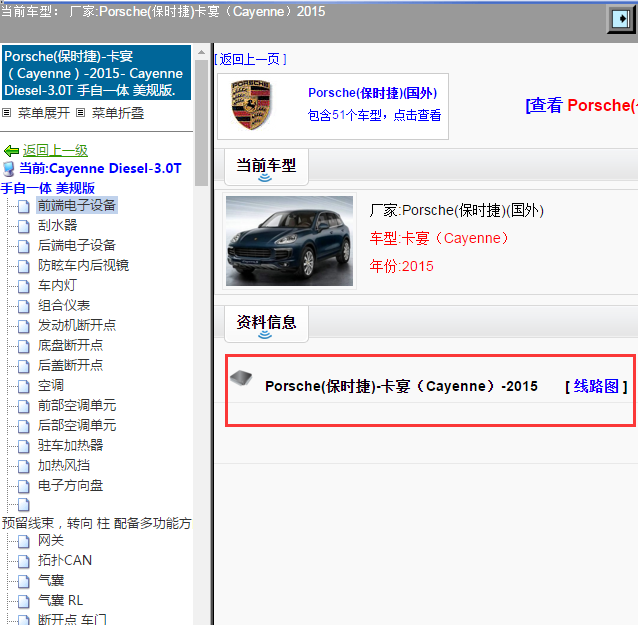Click document icon next to 前端电子设备
Viewport: 638px width, 625px height.
tap(24, 206)
